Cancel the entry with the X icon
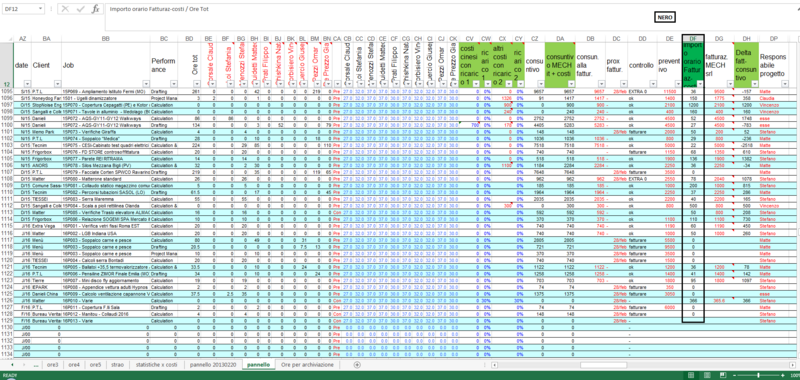 click(65, 9)
